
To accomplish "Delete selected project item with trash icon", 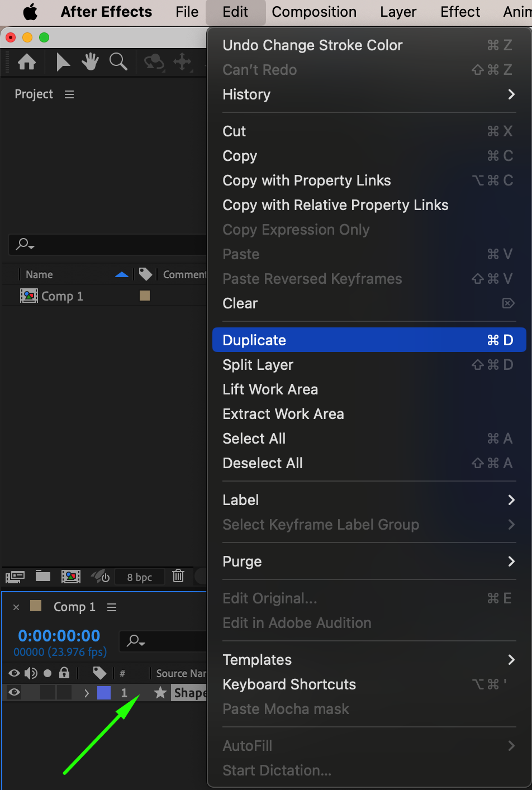I will [x=178, y=576].
